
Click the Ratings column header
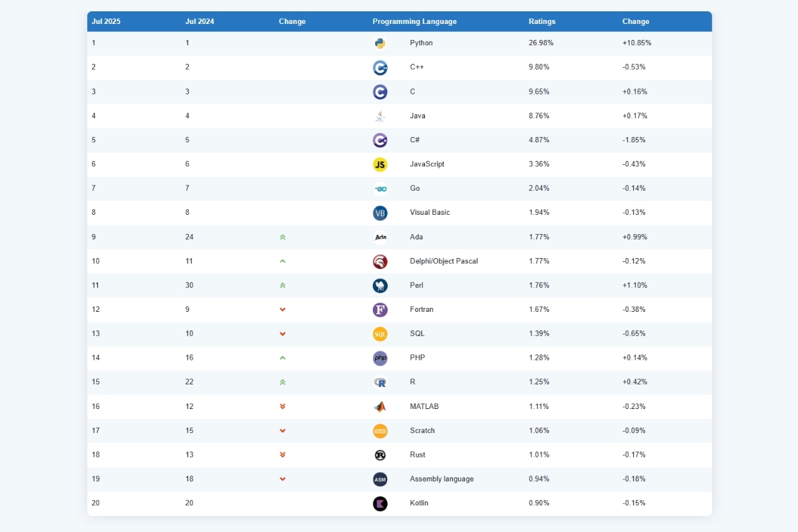click(x=542, y=21)
